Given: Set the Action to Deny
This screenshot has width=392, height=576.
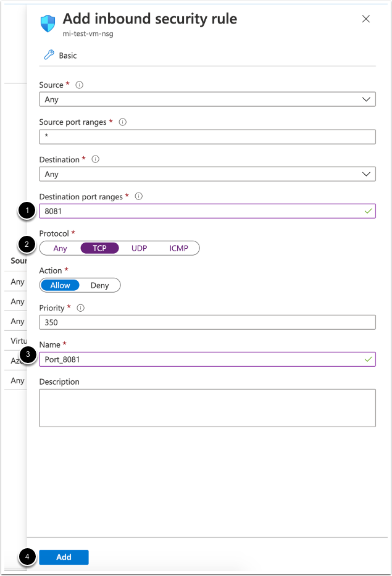Looking at the screenshot, I should point(99,285).
